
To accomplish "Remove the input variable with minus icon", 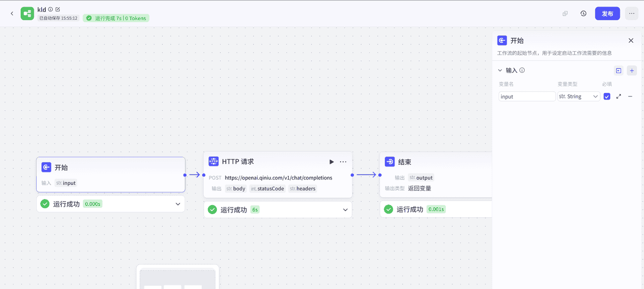I will coord(630,97).
